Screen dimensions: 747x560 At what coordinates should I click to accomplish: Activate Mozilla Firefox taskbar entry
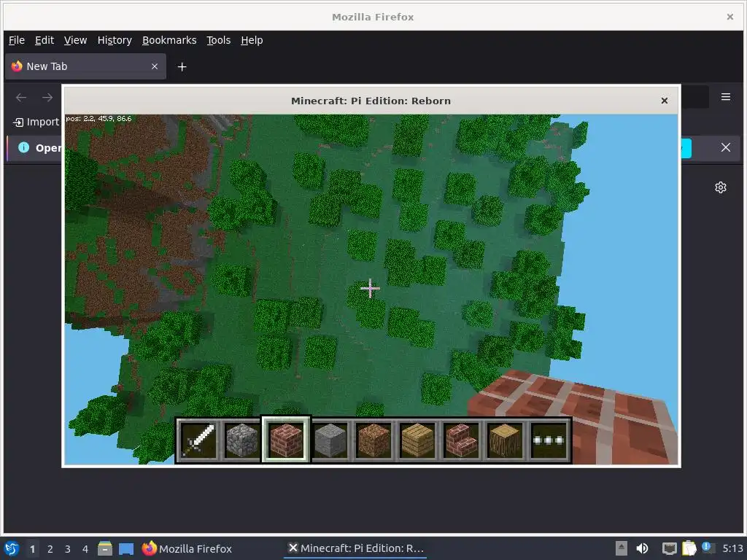tap(187, 548)
